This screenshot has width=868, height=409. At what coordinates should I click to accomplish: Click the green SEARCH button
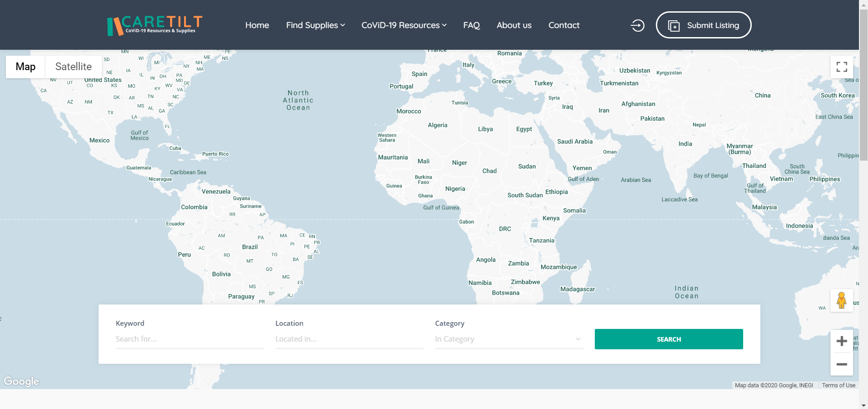click(x=669, y=339)
